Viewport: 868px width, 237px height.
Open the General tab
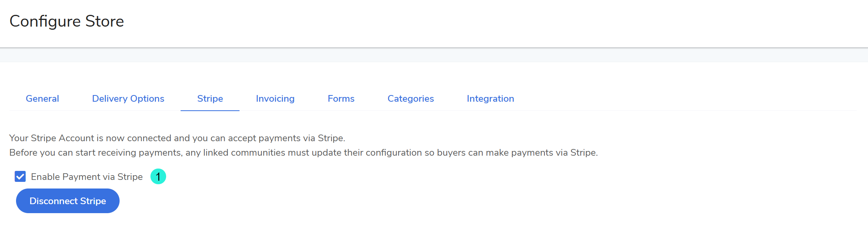(42, 99)
